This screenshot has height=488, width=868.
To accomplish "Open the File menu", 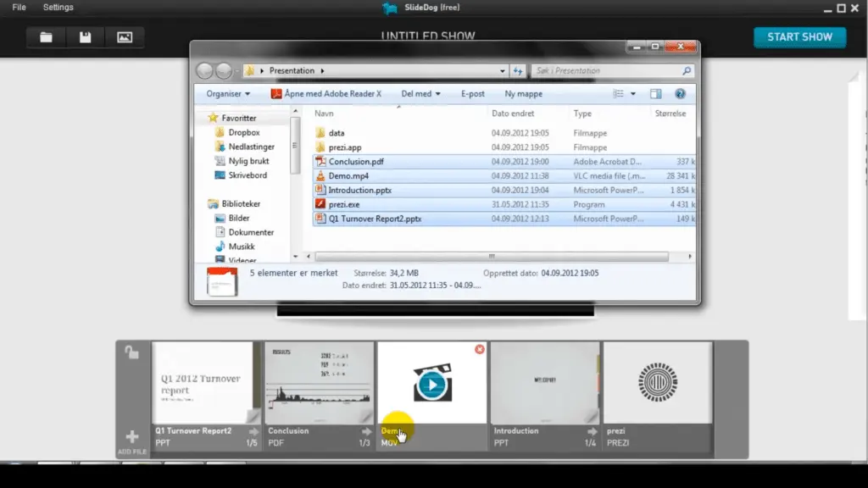I will [x=19, y=7].
